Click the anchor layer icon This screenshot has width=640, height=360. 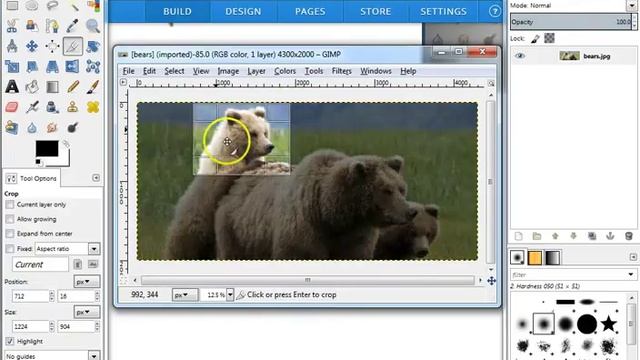pos(610,236)
